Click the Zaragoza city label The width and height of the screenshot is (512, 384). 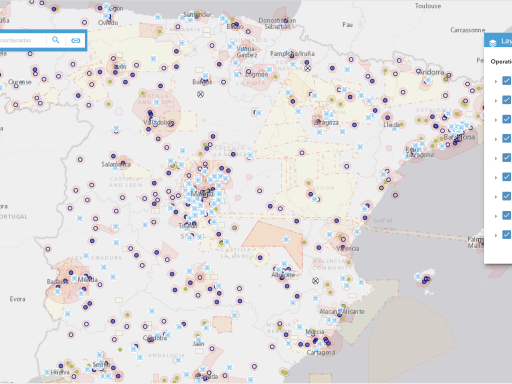click(x=326, y=123)
